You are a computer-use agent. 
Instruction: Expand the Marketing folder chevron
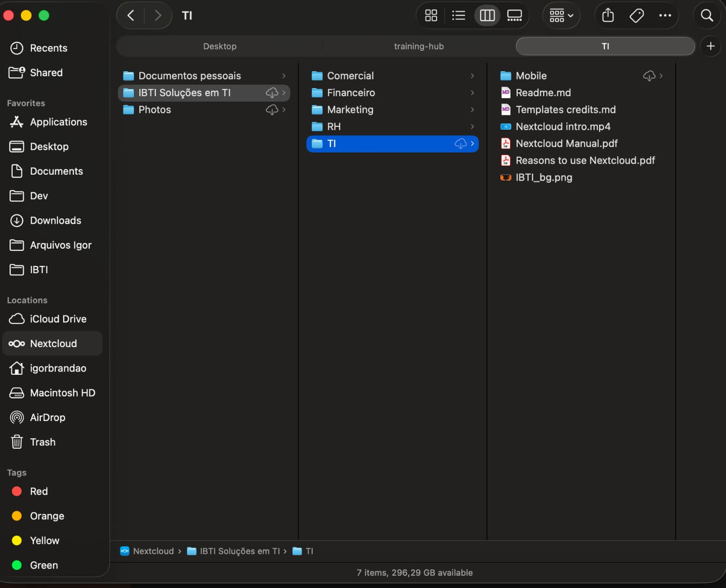[x=472, y=110]
